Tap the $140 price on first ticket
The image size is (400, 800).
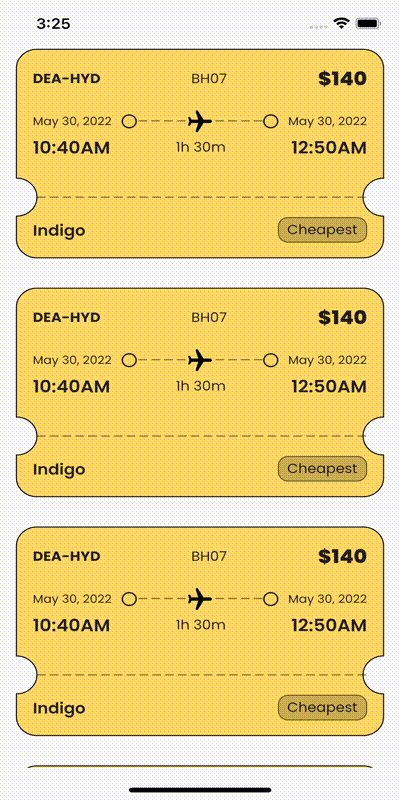point(342,79)
